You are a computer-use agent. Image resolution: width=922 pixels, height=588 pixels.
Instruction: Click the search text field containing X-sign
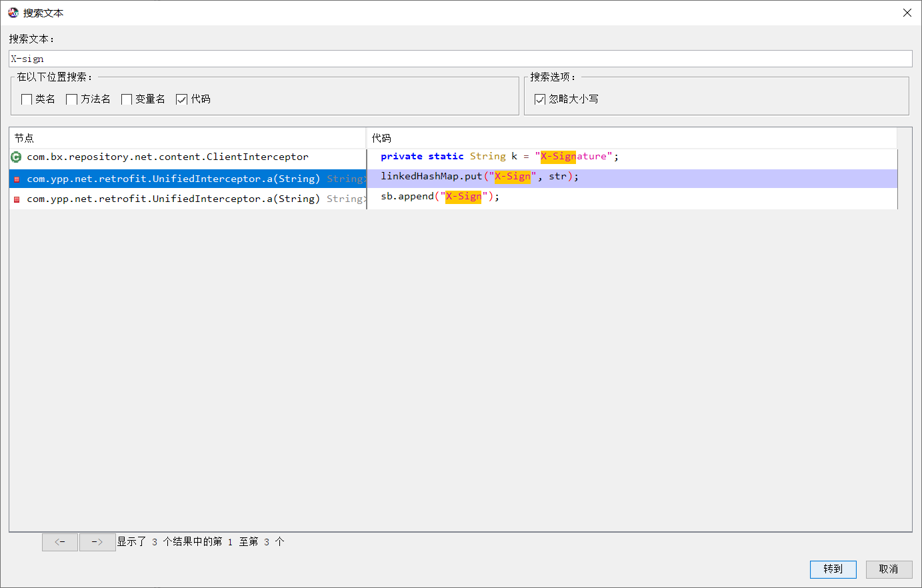click(x=460, y=59)
